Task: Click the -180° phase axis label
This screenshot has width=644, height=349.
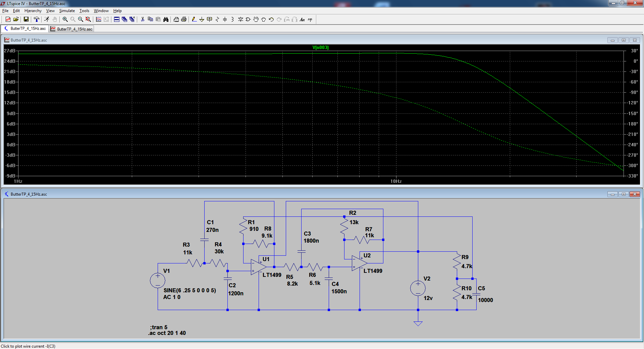Action: click(633, 124)
